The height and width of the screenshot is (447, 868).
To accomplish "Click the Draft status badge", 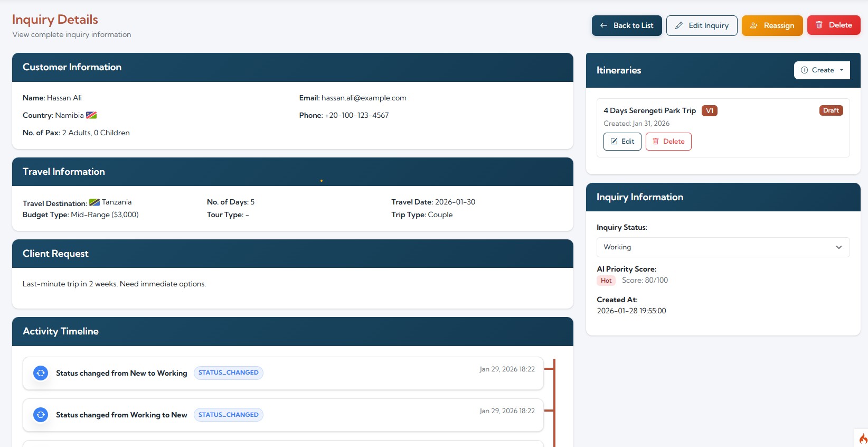I will tap(831, 110).
